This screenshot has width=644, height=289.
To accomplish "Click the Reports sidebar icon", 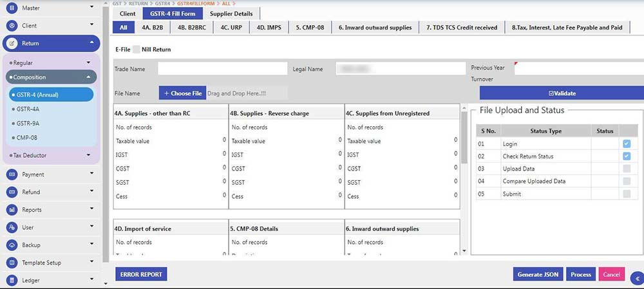I will 12,210.
